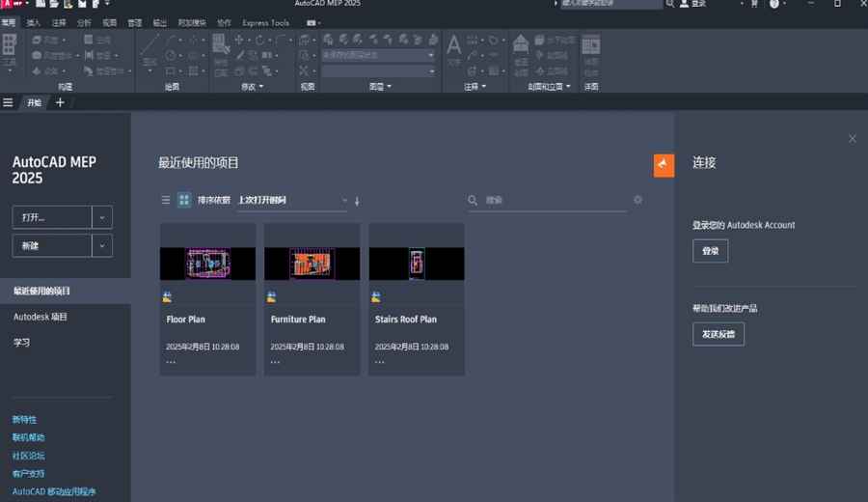Click the Open file icon in quick access
This screenshot has height=502, width=868.
point(54,4)
